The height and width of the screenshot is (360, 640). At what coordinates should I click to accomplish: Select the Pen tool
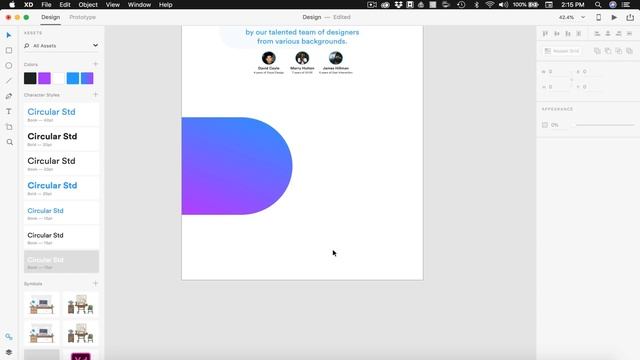(9, 96)
